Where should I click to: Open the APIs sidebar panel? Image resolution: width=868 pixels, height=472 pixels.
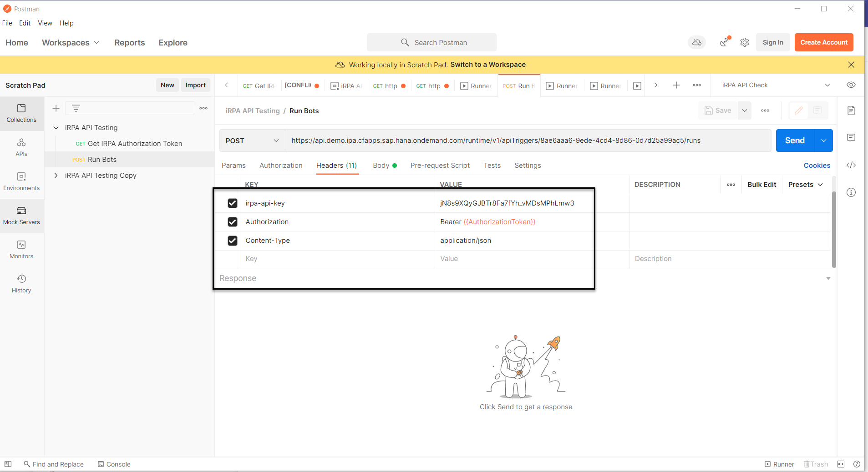point(21,147)
